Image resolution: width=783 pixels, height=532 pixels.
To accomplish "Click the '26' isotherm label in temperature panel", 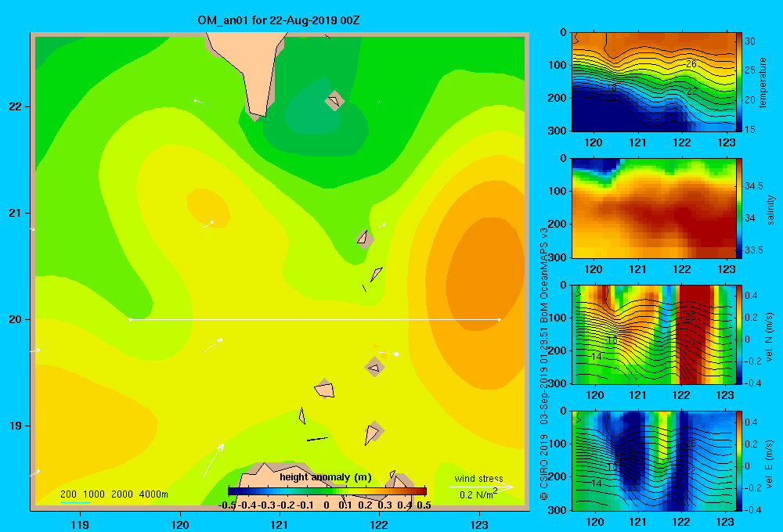I will point(691,64).
